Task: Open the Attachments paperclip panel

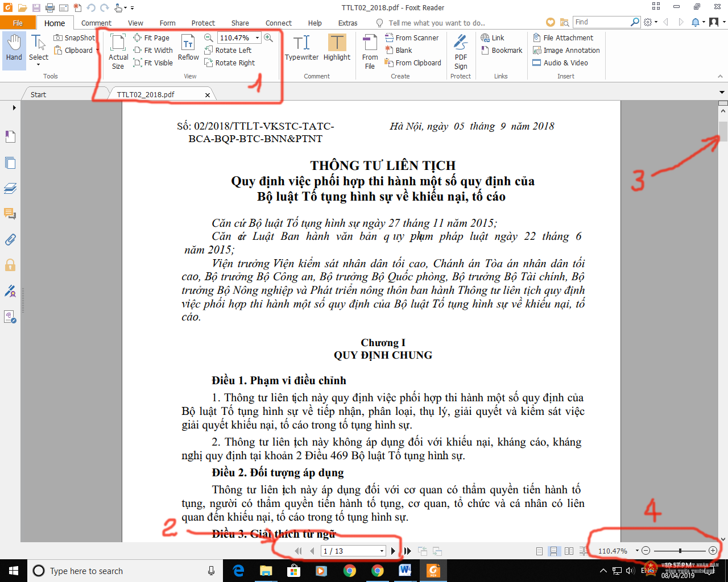Action: click(x=10, y=239)
